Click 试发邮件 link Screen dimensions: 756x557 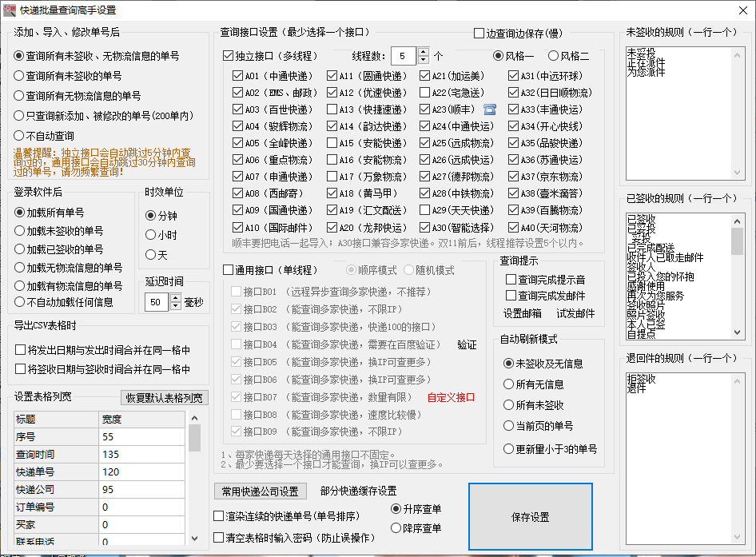coord(575,313)
